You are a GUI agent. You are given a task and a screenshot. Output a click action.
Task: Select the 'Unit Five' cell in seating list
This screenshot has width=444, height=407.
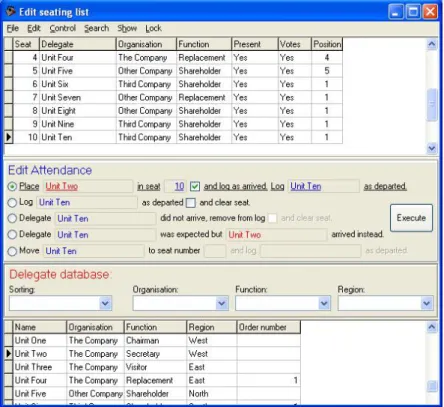tap(78, 71)
